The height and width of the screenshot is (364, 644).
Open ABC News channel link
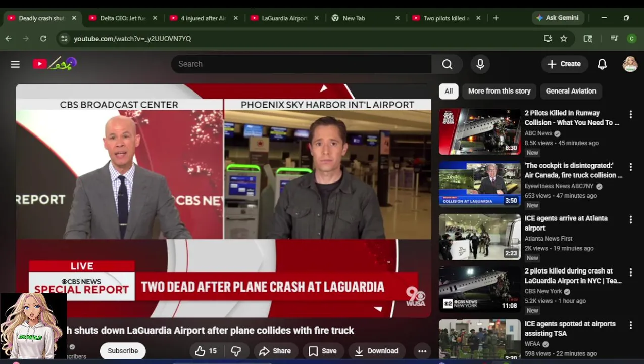point(538,133)
